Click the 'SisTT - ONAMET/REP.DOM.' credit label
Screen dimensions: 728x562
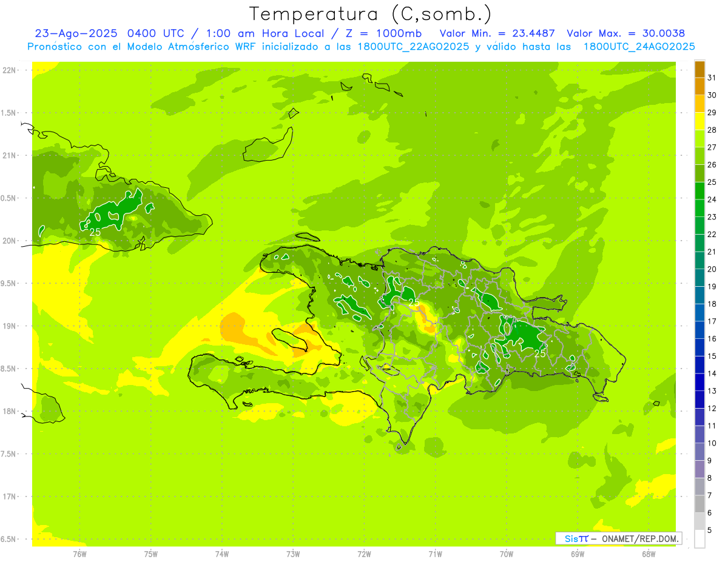619,538
